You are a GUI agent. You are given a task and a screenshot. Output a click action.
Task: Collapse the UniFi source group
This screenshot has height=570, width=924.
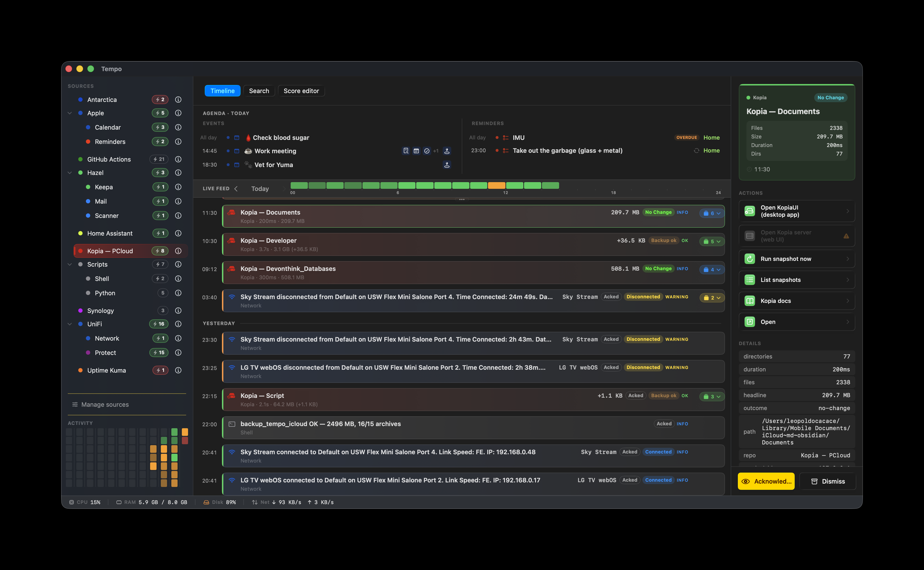[70, 324]
